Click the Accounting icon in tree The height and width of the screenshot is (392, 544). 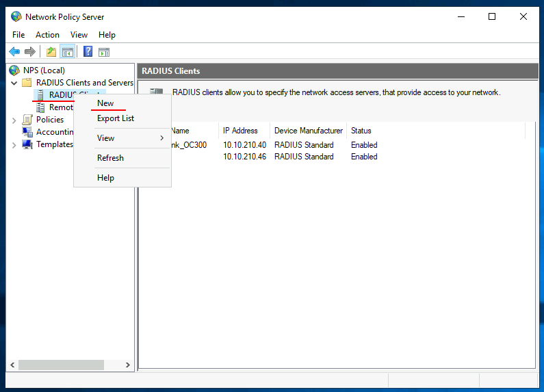[27, 132]
